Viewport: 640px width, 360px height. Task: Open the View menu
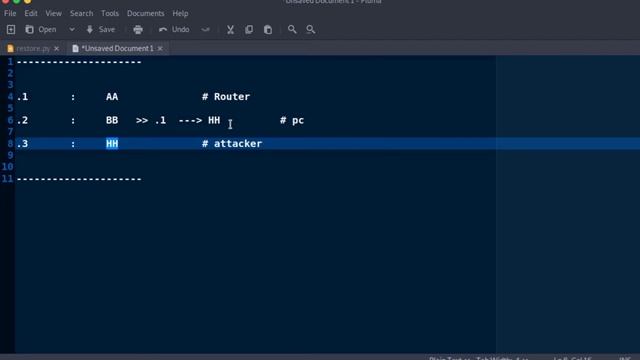click(x=53, y=13)
